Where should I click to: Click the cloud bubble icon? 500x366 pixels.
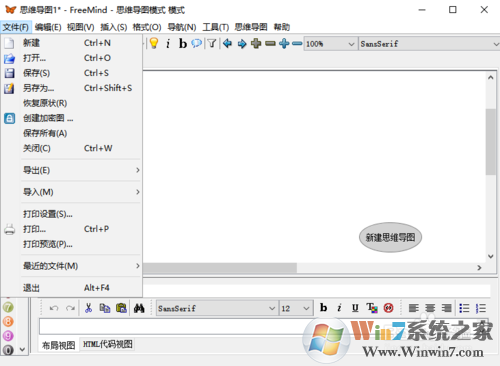(x=197, y=43)
